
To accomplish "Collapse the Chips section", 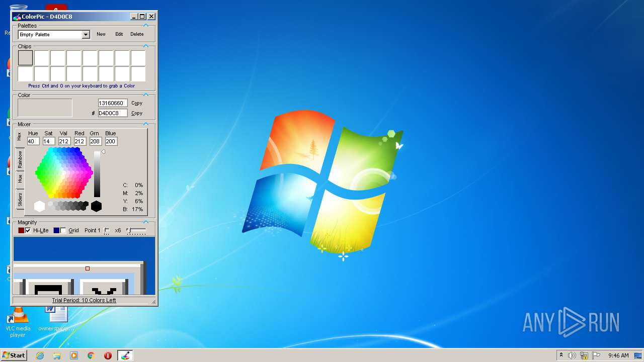I will 146,46.
